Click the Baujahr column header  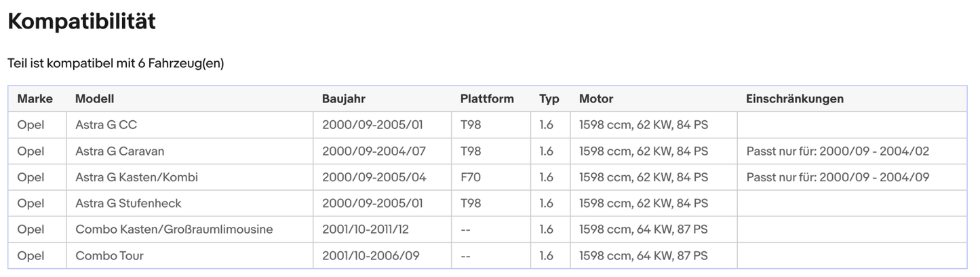pyautogui.click(x=343, y=99)
